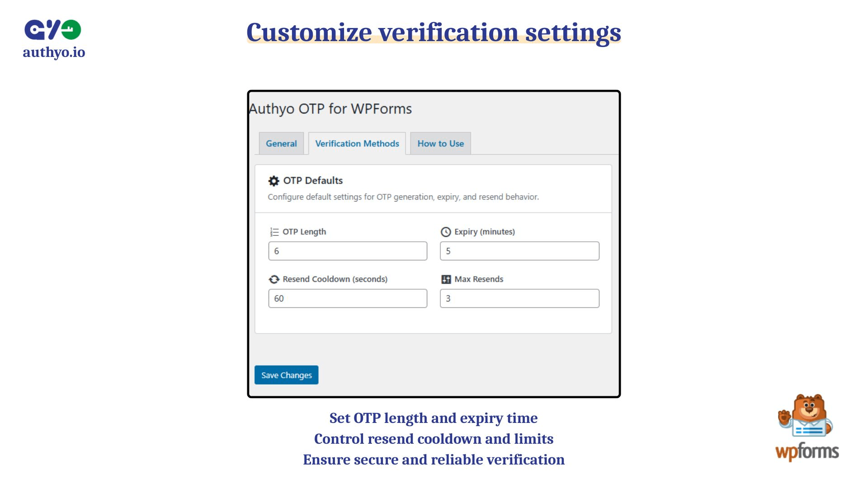Click the OTP Length input field
This screenshot has height=488, width=868.
coord(347,251)
